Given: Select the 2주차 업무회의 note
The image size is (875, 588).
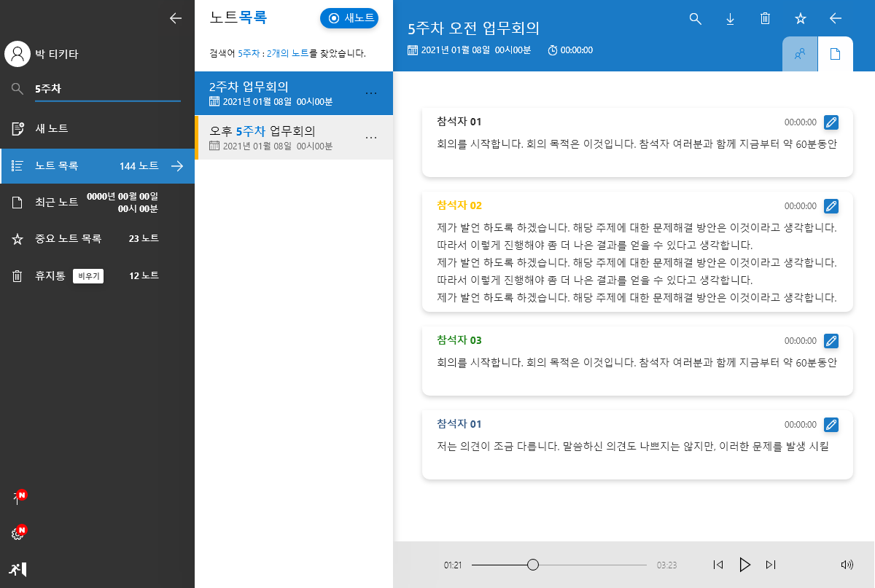Looking at the screenshot, I should (294, 93).
